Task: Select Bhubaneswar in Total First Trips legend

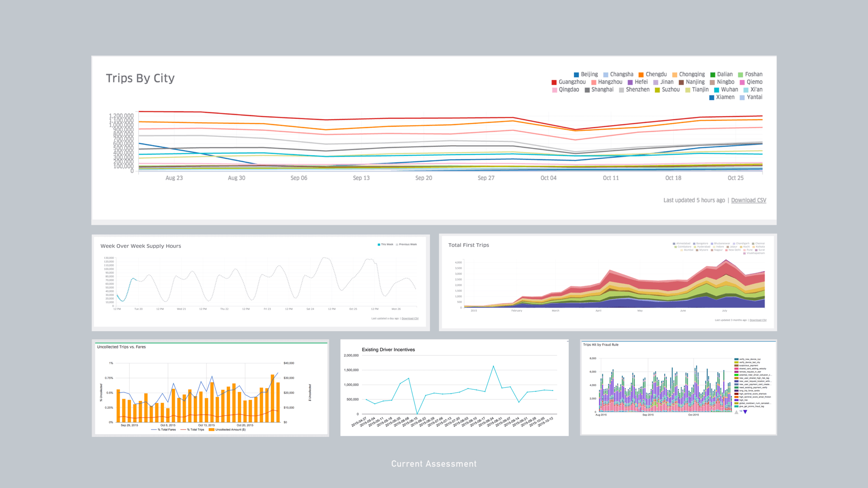Action: [721, 244]
